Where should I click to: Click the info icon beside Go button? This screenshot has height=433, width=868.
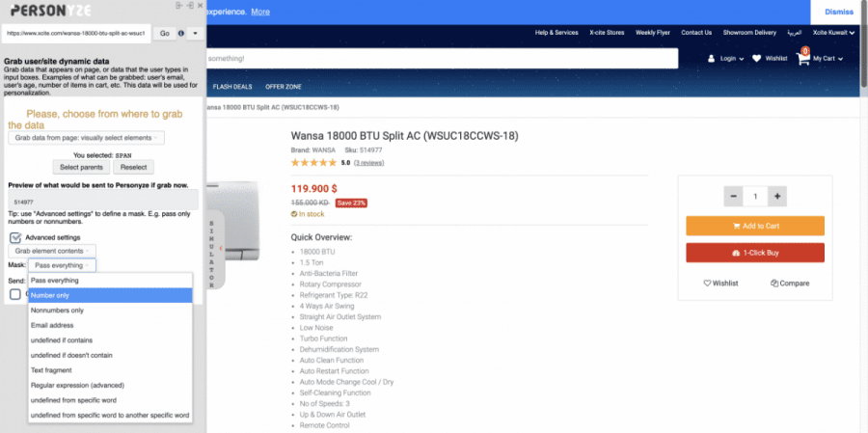pos(181,33)
